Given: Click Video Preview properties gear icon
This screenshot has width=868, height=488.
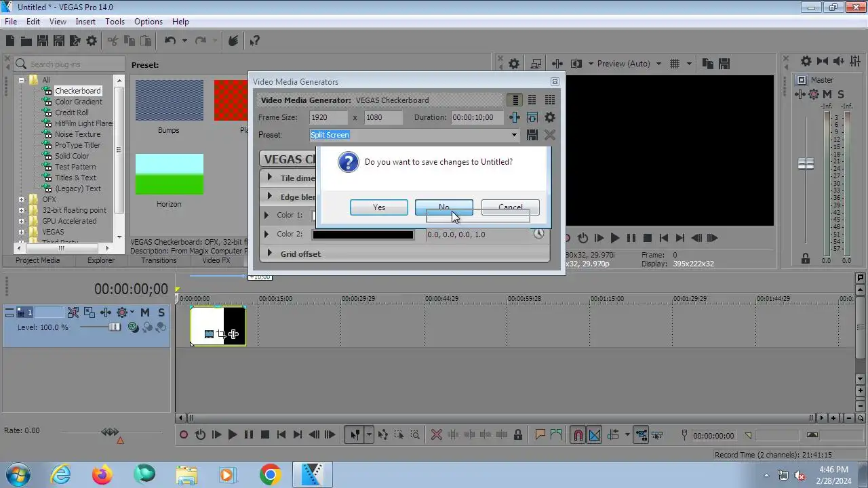Looking at the screenshot, I should tap(514, 64).
